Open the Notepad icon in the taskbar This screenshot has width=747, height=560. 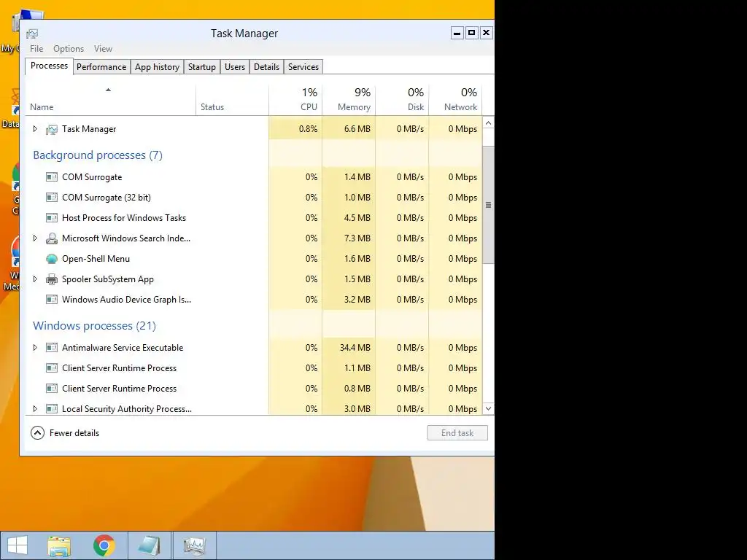pos(149,545)
